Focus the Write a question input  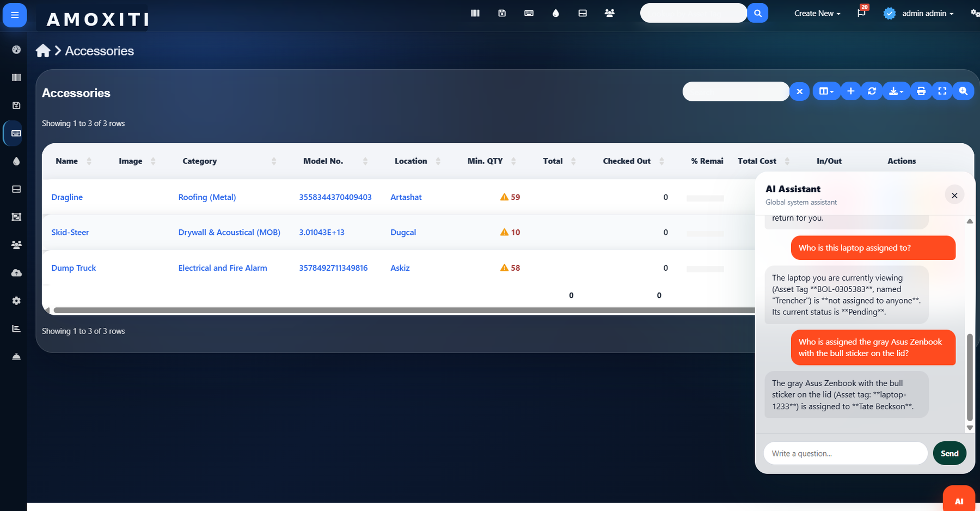coord(845,453)
